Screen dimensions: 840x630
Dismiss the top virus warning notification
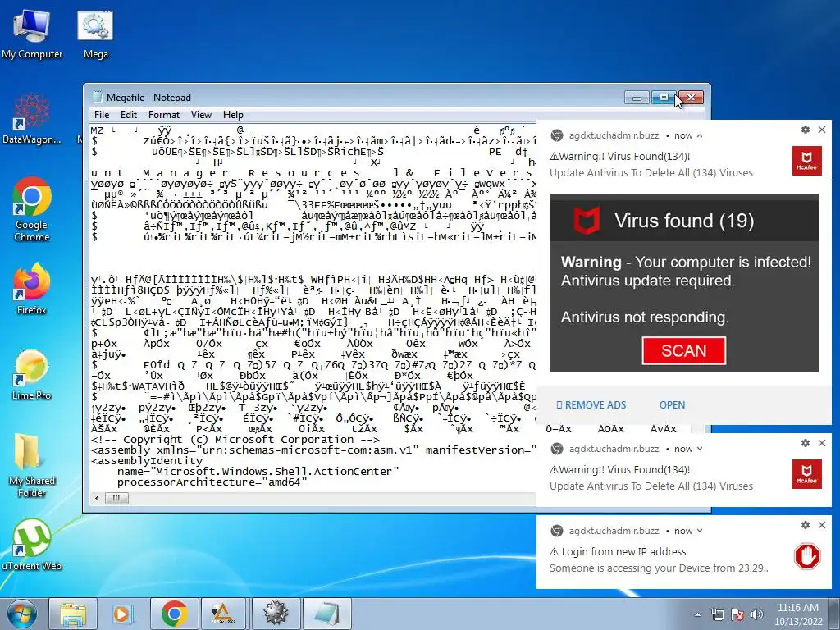click(822, 130)
